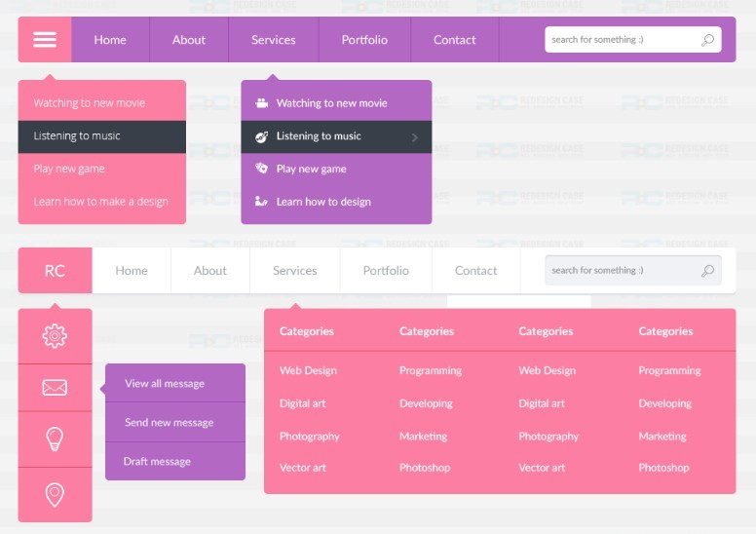
Task: Open Draft message in purple popup
Action: 157,462
